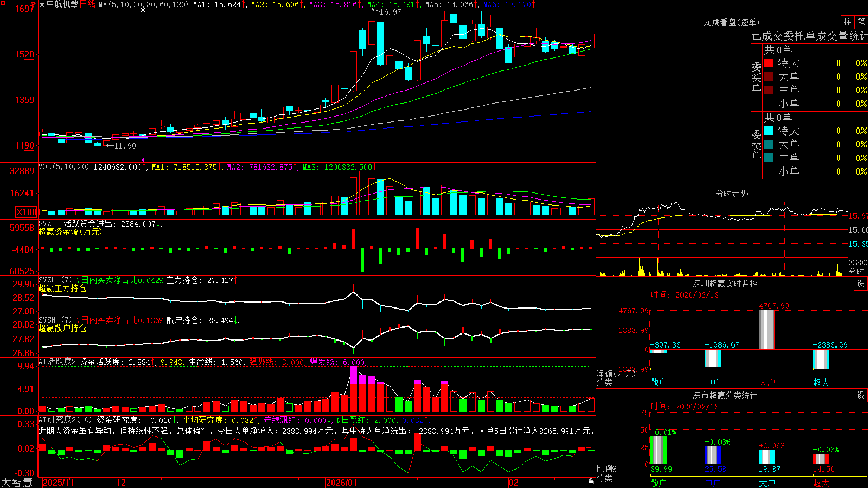Image resolution: width=868 pixels, height=488 pixels.
Task: Click cyan swatch for 委卖单 特大
Action: [768, 131]
